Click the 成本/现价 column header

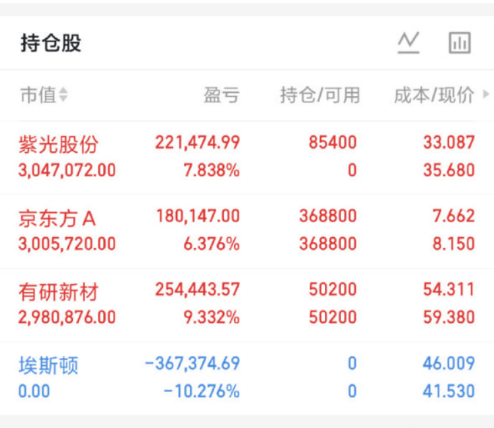pos(434,95)
